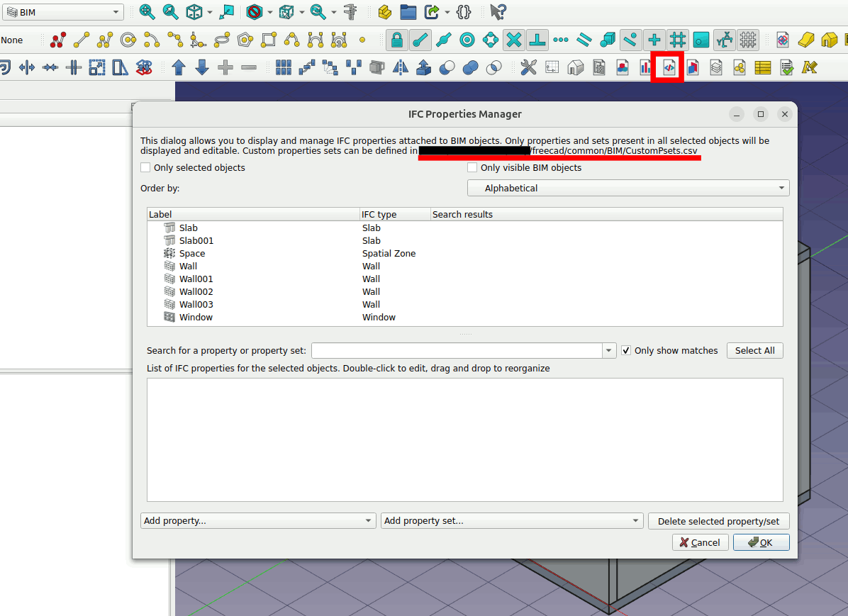848x616 pixels.
Task: Open the BIM workbench selector
Action: pyautogui.click(x=64, y=12)
